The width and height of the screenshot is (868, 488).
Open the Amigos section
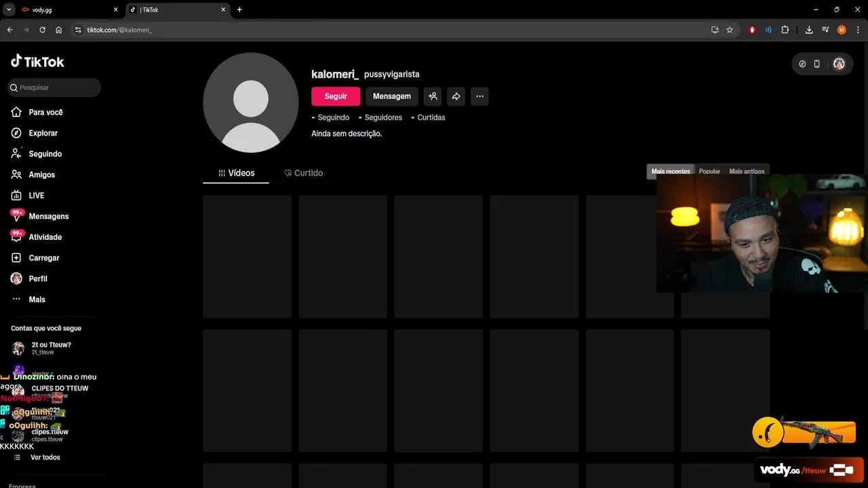pos(41,175)
